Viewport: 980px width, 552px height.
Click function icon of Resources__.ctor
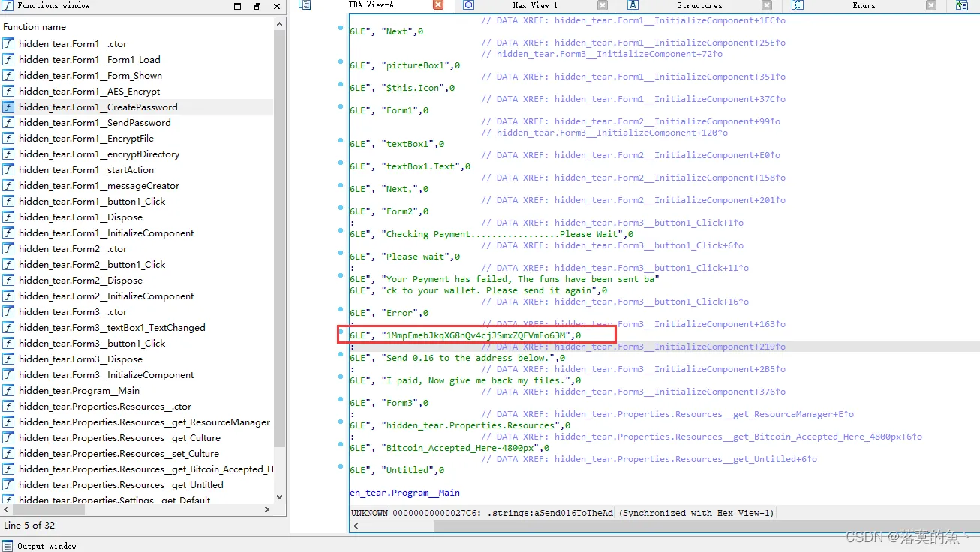(x=8, y=406)
